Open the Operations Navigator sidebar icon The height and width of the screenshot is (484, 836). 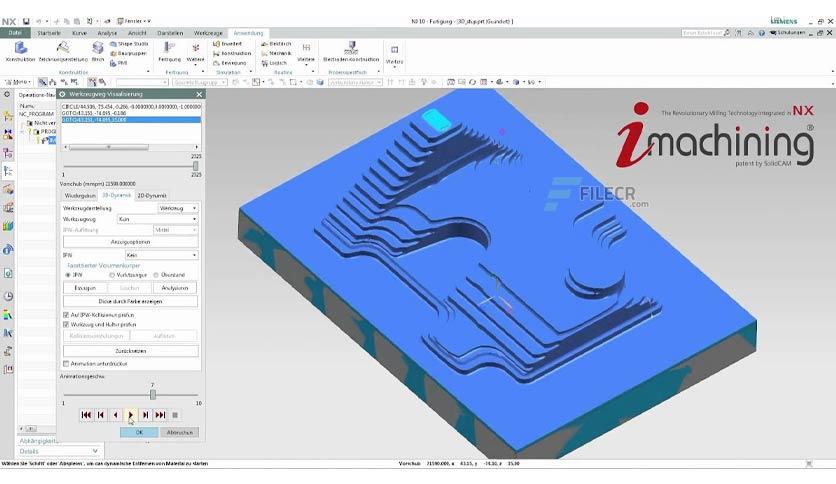(x=8, y=171)
